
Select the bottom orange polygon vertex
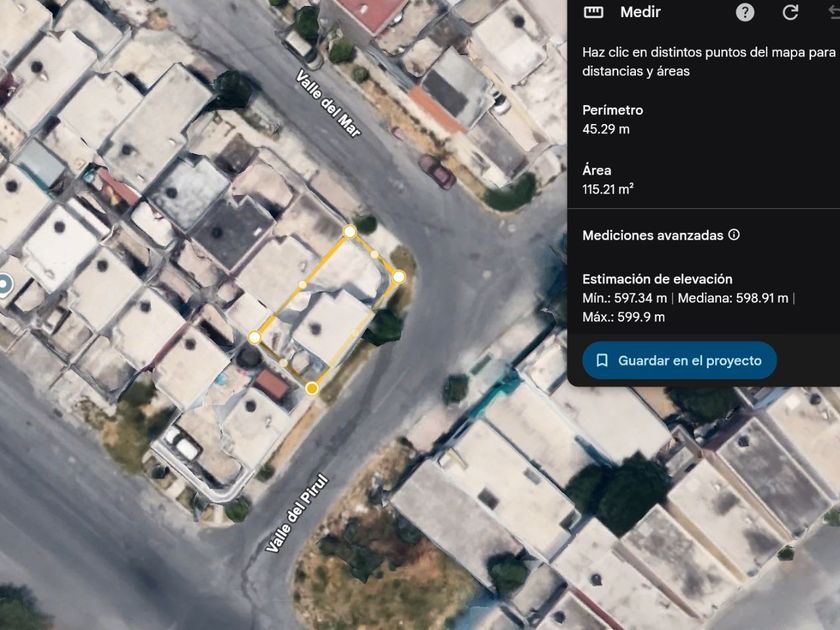point(312,388)
